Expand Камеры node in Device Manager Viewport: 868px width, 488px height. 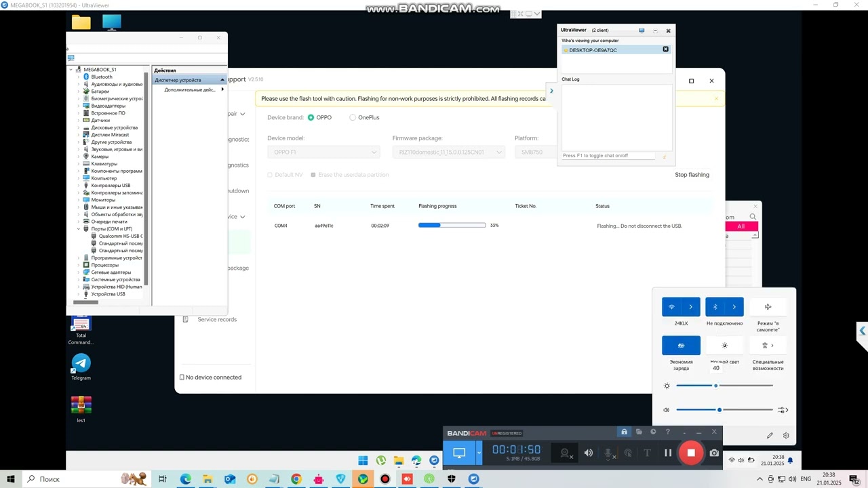point(79,157)
